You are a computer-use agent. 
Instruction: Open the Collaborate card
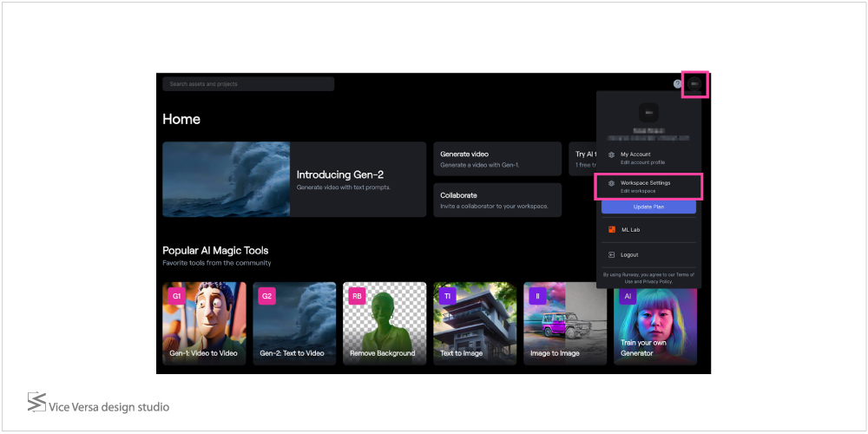click(497, 200)
